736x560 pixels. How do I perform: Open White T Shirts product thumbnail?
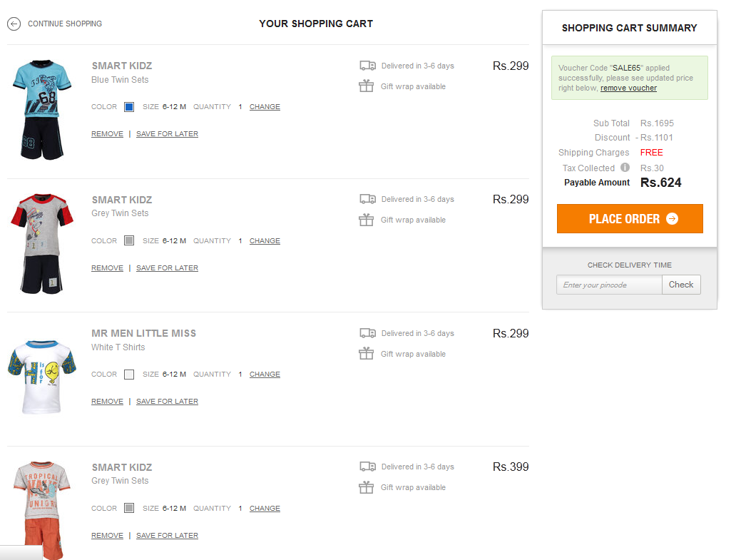[42, 377]
